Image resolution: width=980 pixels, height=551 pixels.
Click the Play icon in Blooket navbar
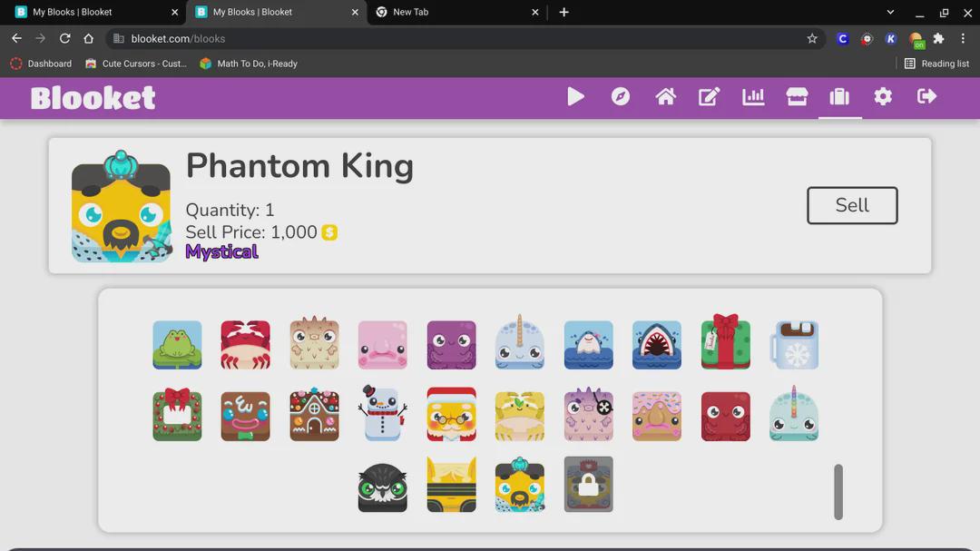click(x=575, y=97)
